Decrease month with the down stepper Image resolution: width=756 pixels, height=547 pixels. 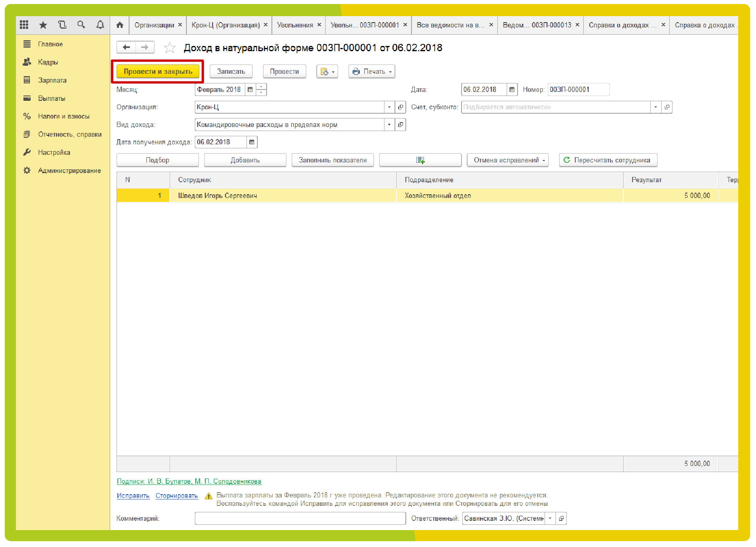tap(261, 92)
